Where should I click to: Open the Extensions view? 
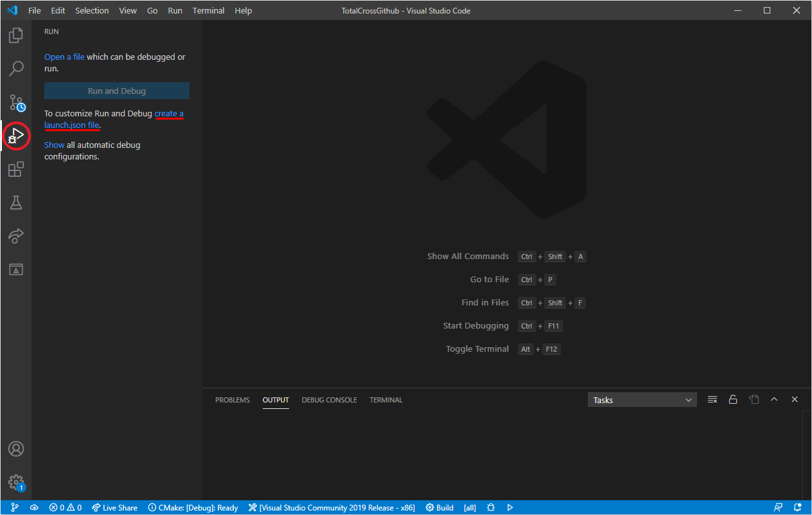click(x=16, y=169)
